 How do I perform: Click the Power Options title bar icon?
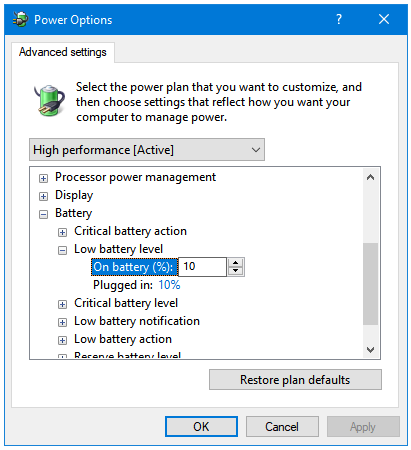click(20, 19)
